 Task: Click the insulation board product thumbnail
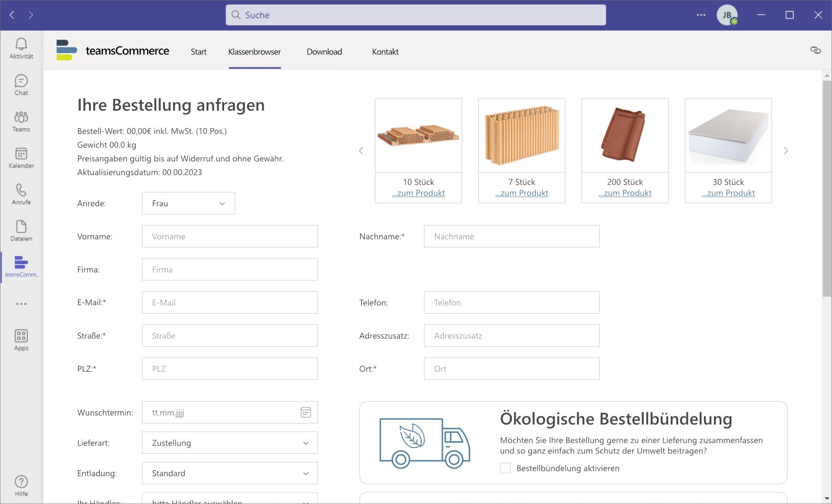729,135
